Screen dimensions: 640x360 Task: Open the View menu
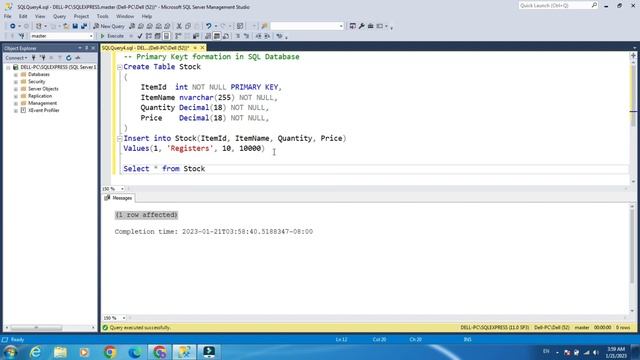(40, 16)
